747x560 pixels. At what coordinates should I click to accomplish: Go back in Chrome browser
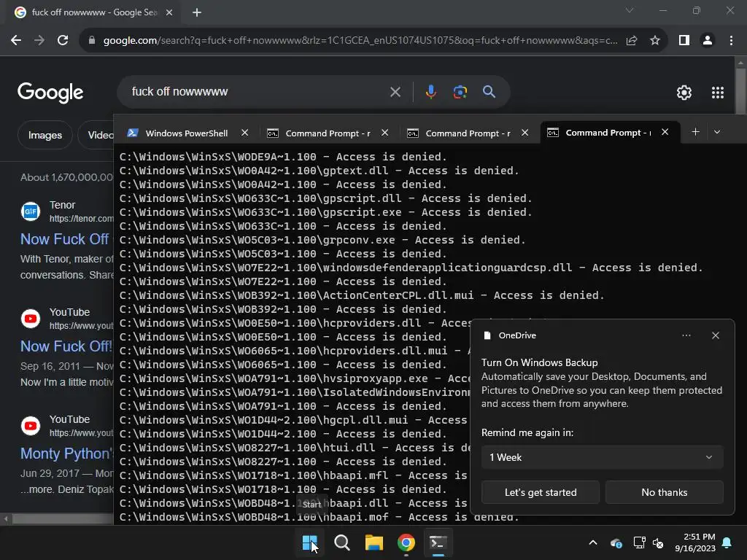click(16, 41)
